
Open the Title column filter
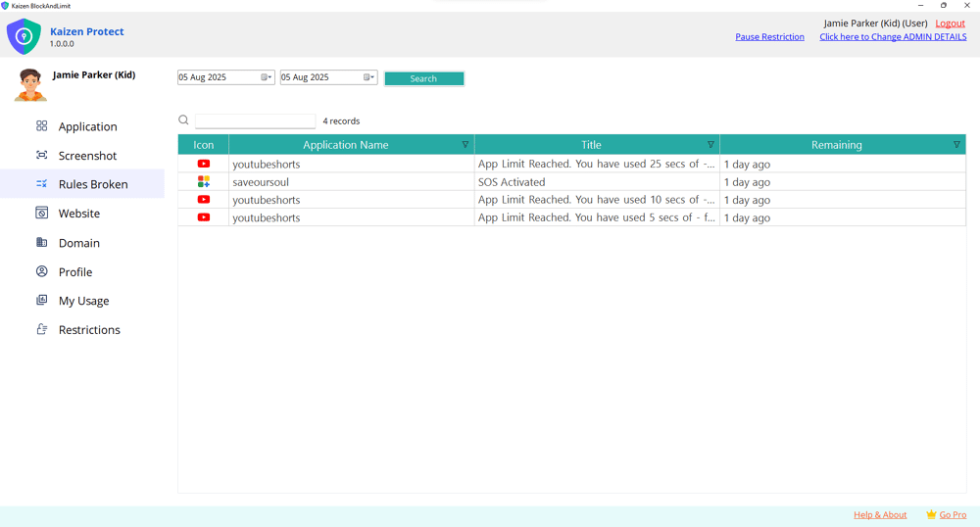(x=710, y=145)
